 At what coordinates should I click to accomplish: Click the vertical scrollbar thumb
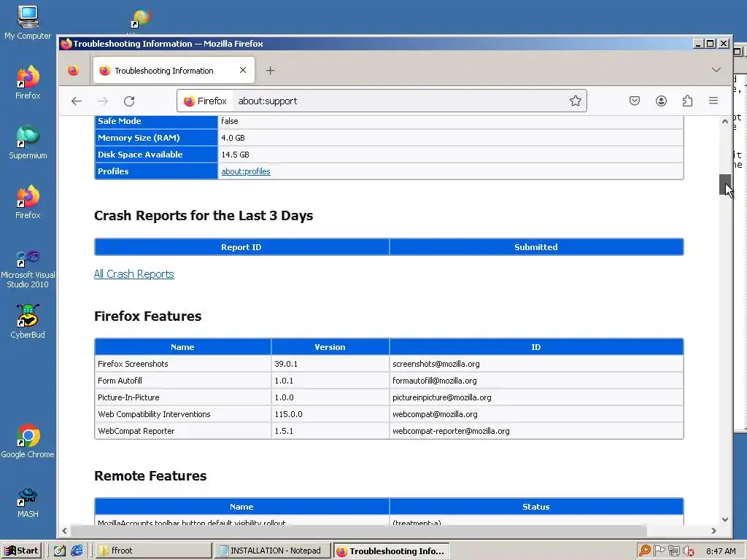click(724, 184)
